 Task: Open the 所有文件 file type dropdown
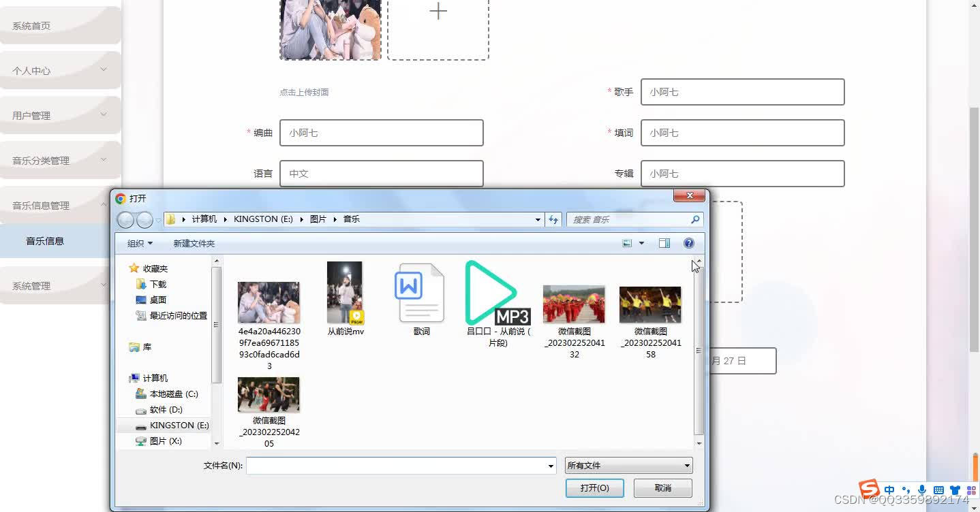click(x=628, y=466)
